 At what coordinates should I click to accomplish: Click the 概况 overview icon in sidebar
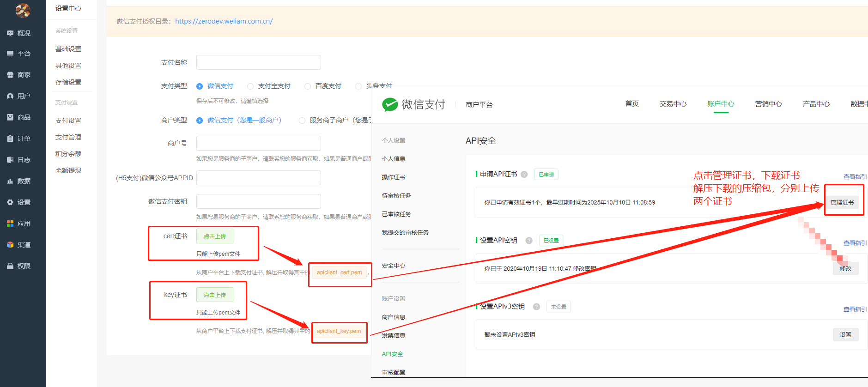pyautogui.click(x=10, y=33)
